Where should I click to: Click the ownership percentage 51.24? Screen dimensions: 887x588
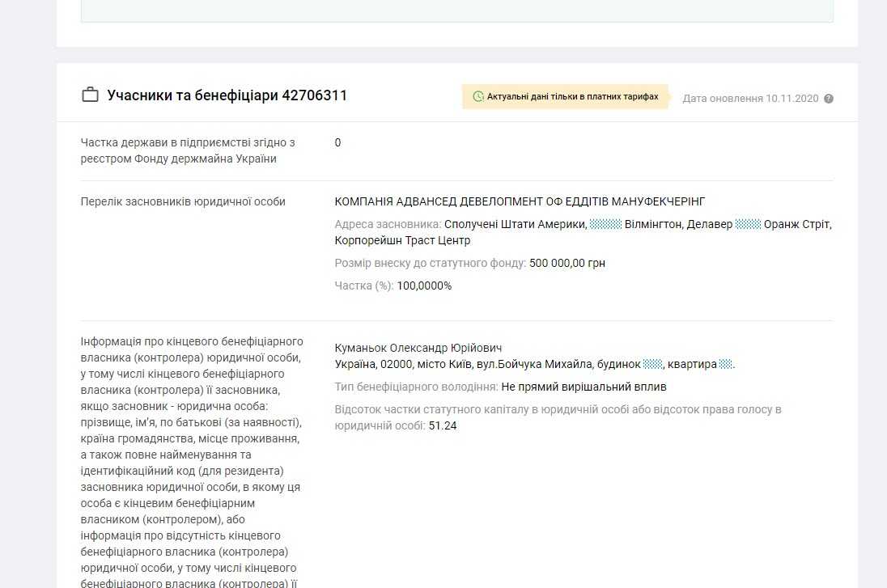[443, 425]
